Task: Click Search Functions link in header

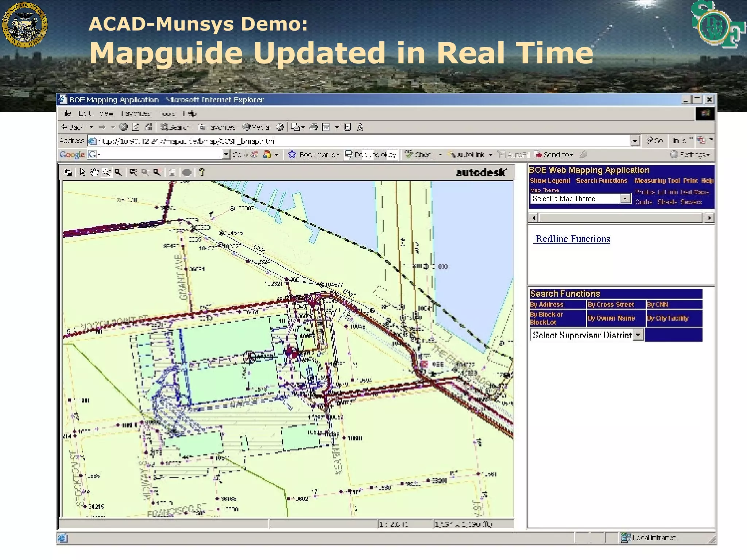Action: point(601,180)
